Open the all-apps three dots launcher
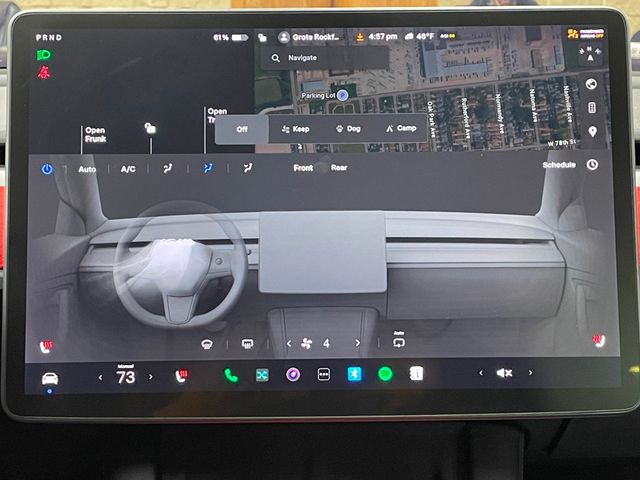 [324, 374]
